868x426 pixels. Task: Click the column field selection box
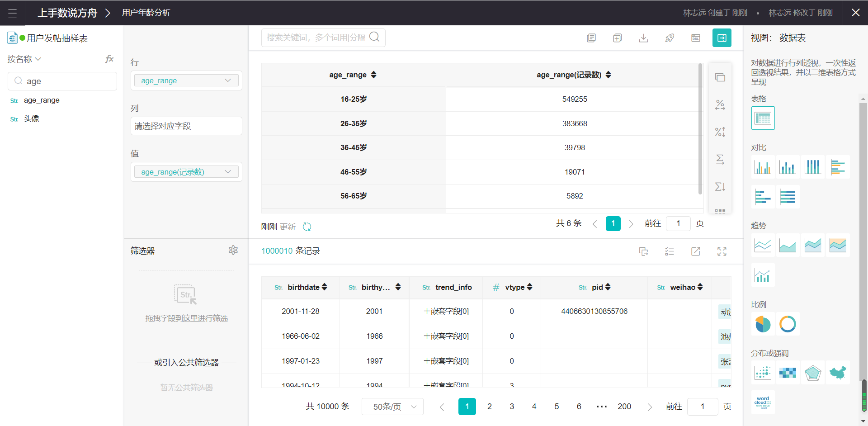pyautogui.click(x=186, y=126)
